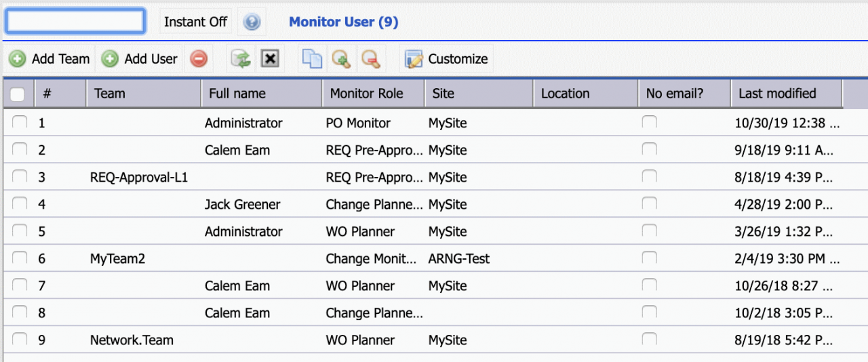Click the magnifier with minus icon
This screenshot has width=868, height=362.
(x=370, y=59)
